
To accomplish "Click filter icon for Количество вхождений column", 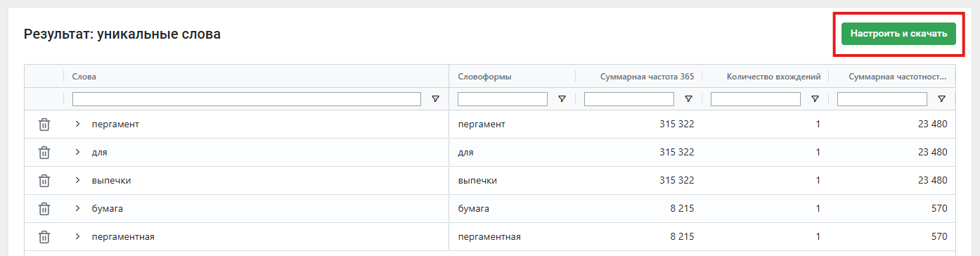I will pyautogui.click(x=815, y=99).
